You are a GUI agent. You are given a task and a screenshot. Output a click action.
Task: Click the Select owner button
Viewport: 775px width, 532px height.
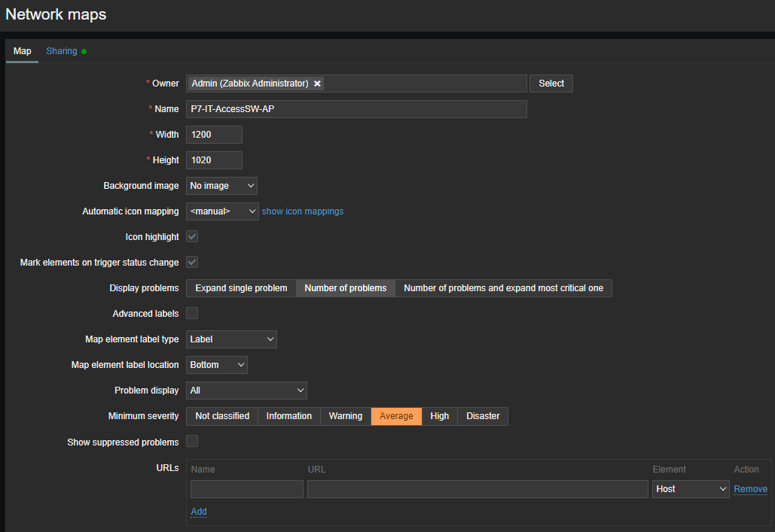point(551,84)
